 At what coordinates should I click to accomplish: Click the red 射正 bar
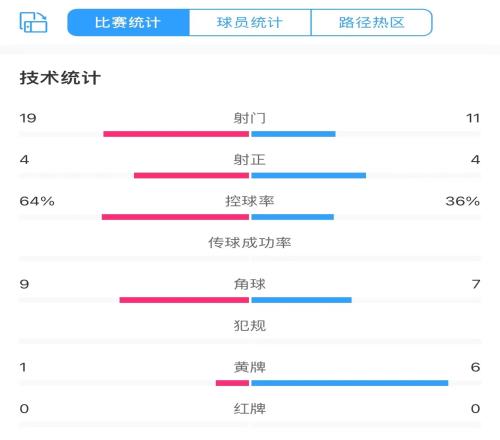pyautogui.click(x=191, y=176)
